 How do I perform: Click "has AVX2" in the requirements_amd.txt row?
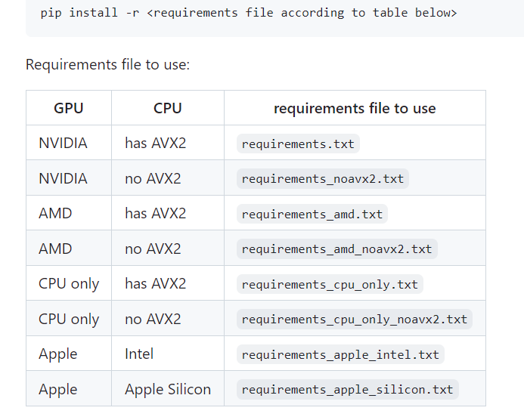[155, 214]
